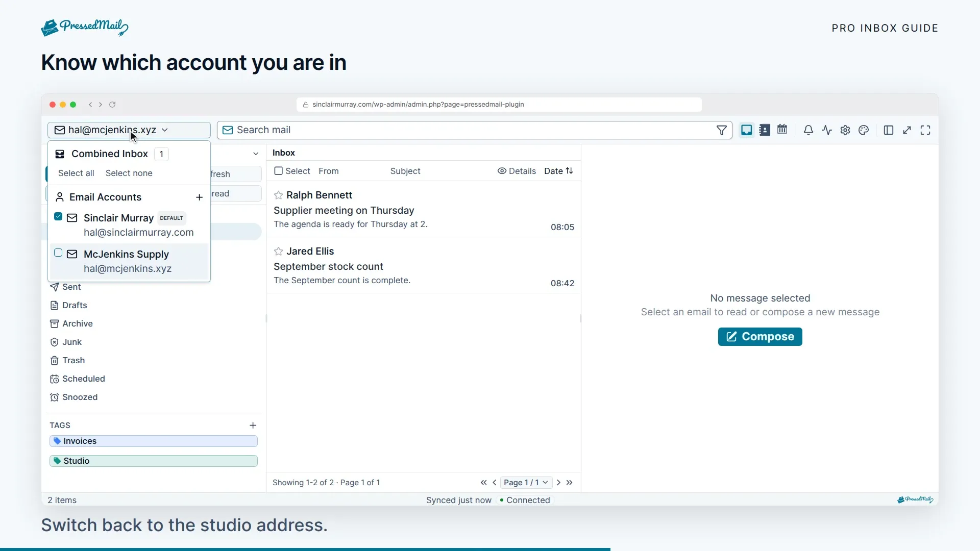Click the search filter funnel icon
The height and width of the screenshot is (551, 980).
pos(721,130)
